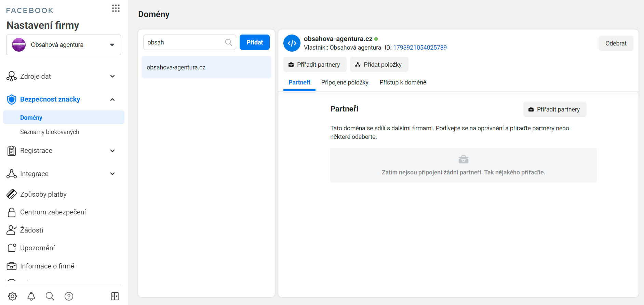Viewport: 644px width, 305px height.
Task: Click the Žádosti person icon
Action: 12,230
